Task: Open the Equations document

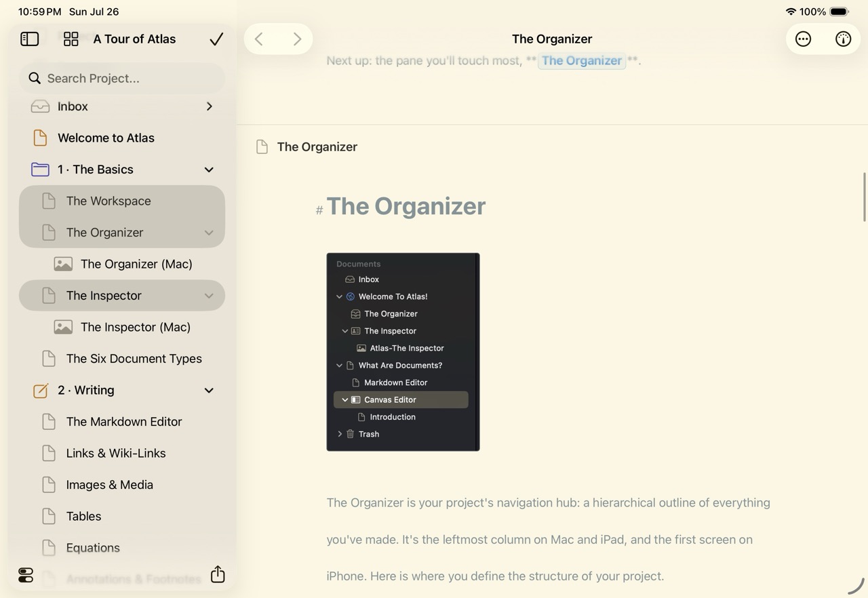Action: [122, 548]
